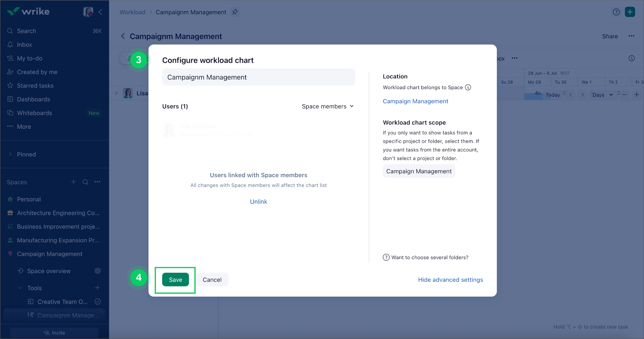Expand Lisa's row in the workload chart
The image size is (644, 339).
[x=116, y=93]
